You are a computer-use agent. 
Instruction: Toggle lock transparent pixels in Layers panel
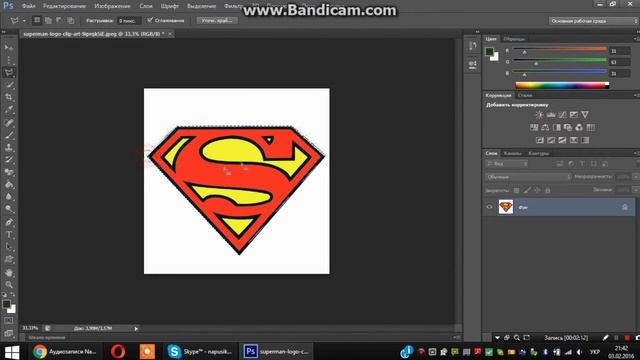click(x=516, y=190)
